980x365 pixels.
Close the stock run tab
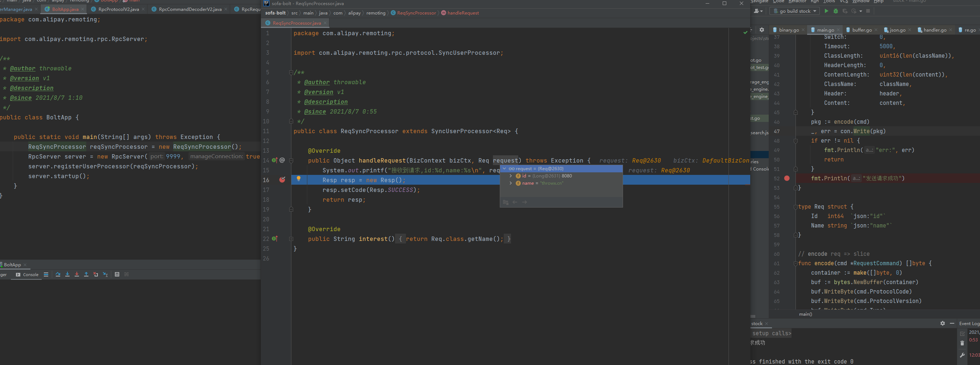(767, 324)
